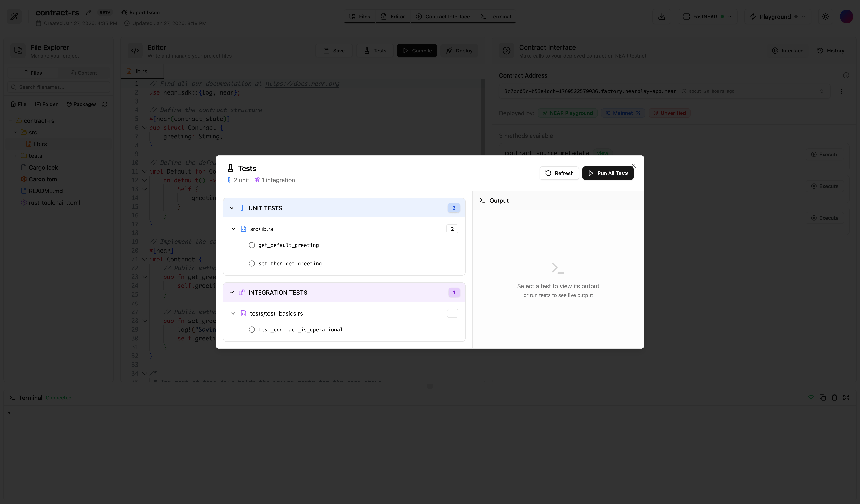Switch to the Editor top tab
The height and width of the screenshot is (504, 860).
[393, 16]
